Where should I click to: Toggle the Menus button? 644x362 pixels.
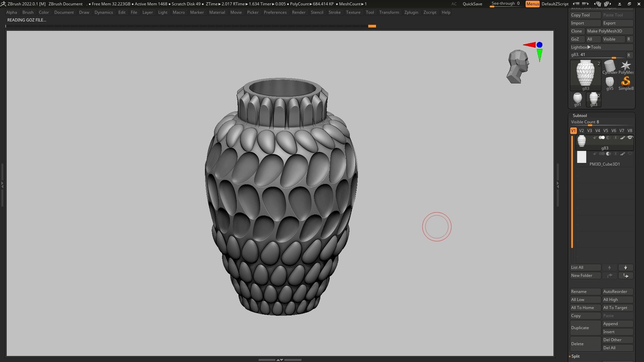[x=532, y=4]
